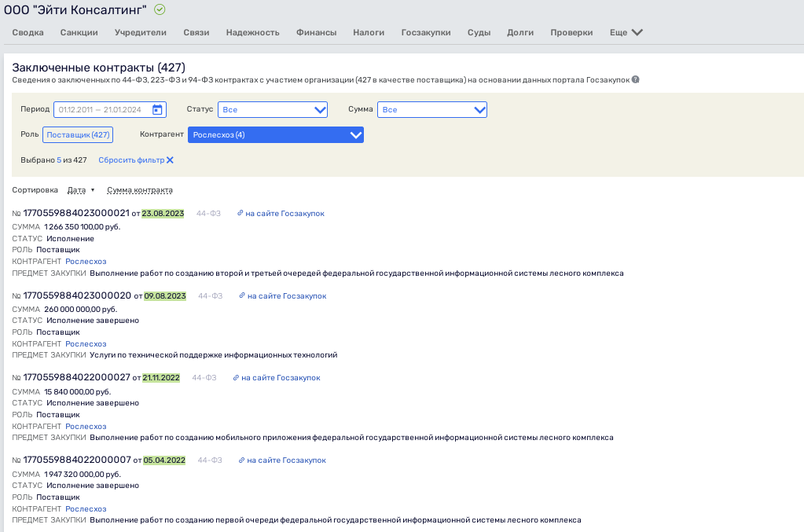Open the calendar icon in Период field
The height and width of the screenshot is (532, 804).
157,110
